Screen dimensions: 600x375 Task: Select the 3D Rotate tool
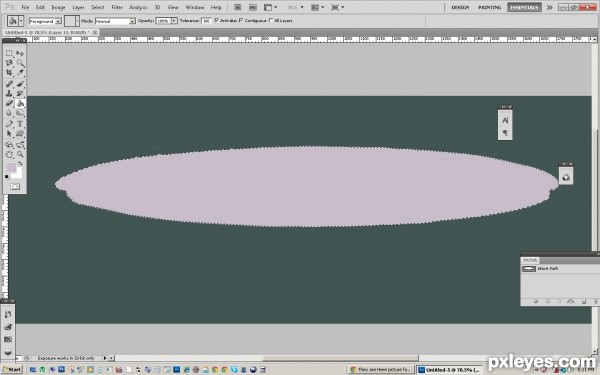(x=9, y=145)
